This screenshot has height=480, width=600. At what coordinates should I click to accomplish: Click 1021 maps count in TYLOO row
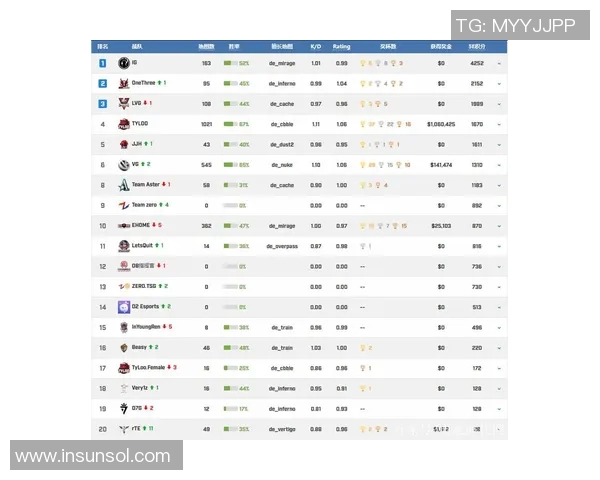click(206, 124)
